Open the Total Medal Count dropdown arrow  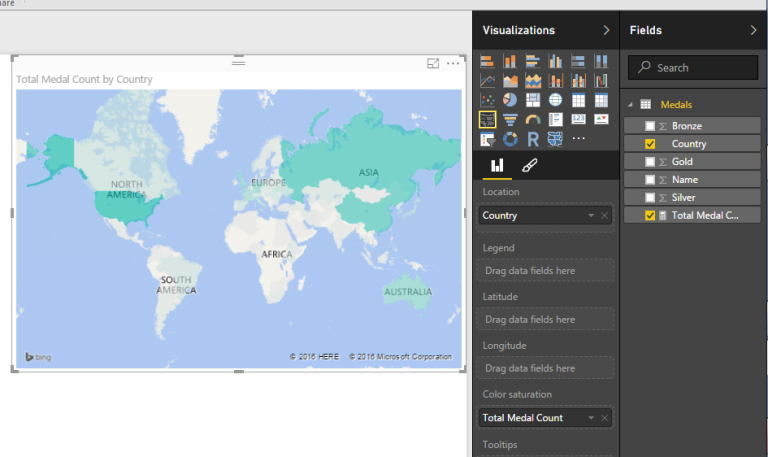pos(591,418)
